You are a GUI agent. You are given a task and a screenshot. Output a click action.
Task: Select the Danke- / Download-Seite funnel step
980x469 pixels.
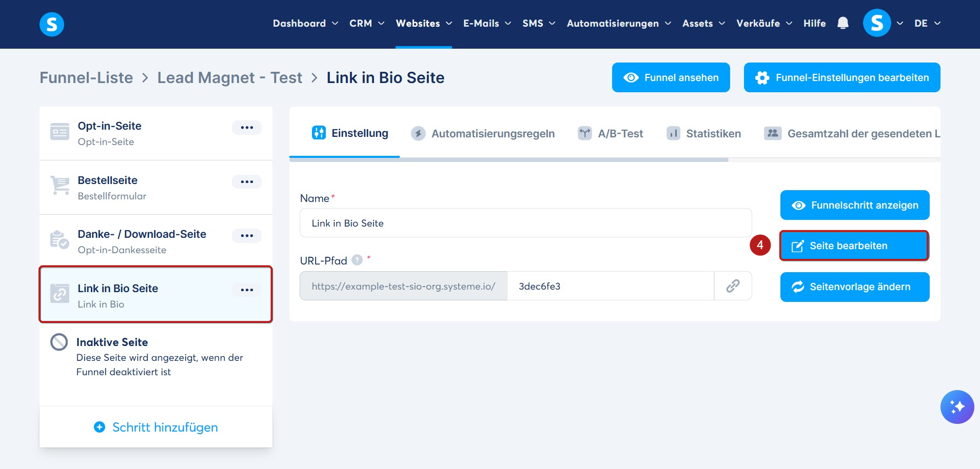pos(156,241)
